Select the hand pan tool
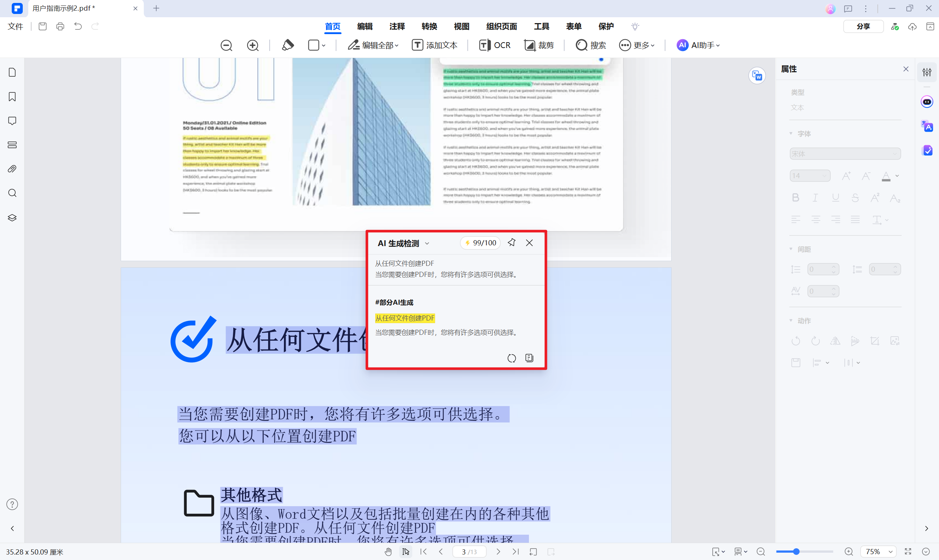Screen dimensions: 939x560 [388, 551]
